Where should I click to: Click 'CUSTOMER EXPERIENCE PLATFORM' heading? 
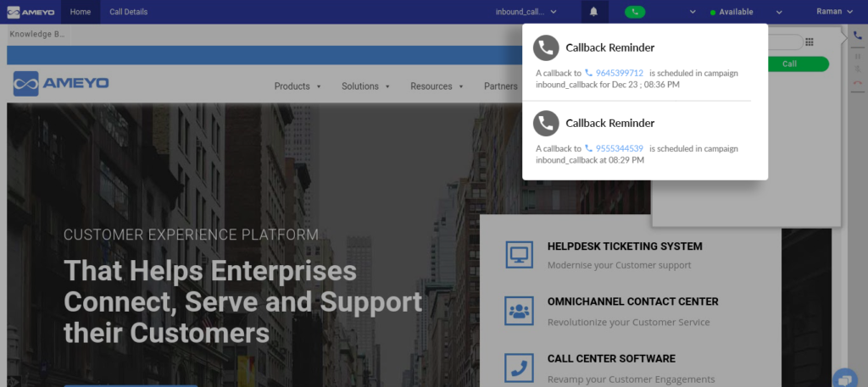click(x=191, y=235)
